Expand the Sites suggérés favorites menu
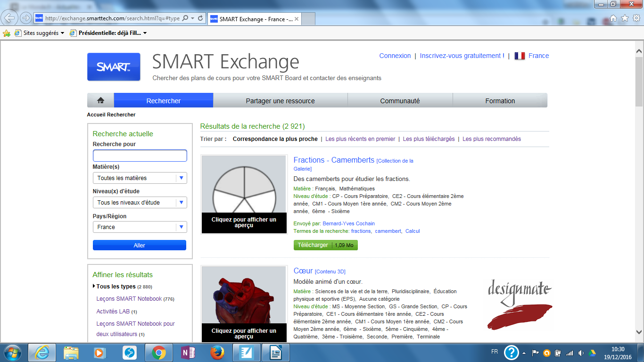644x362 pixels. (x=62, y=33)
